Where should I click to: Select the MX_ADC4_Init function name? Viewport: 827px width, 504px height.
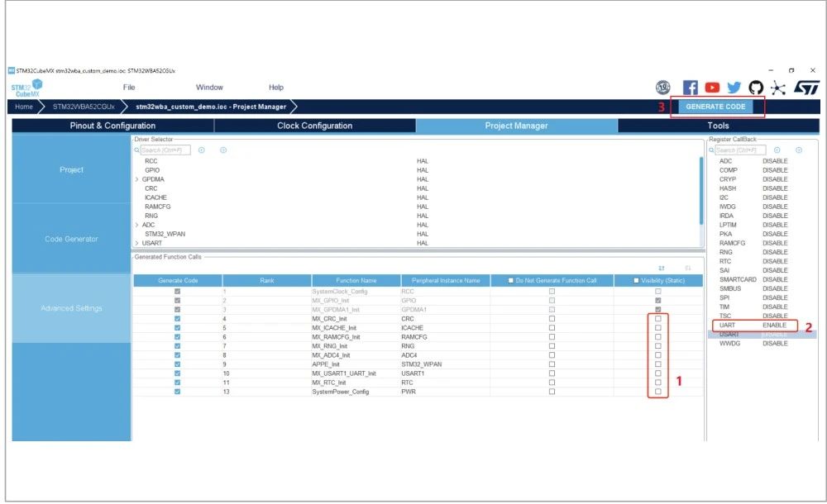point(331,355)
